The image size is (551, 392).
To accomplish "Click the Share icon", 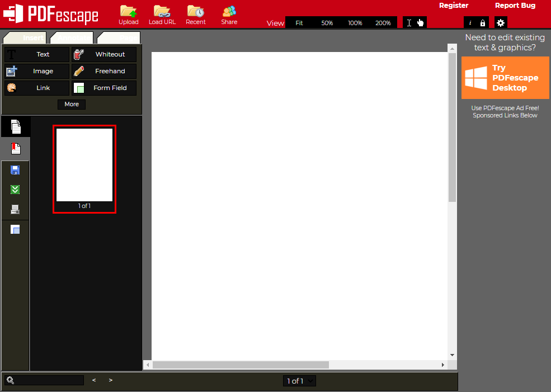I will click(x=229, y=15).
